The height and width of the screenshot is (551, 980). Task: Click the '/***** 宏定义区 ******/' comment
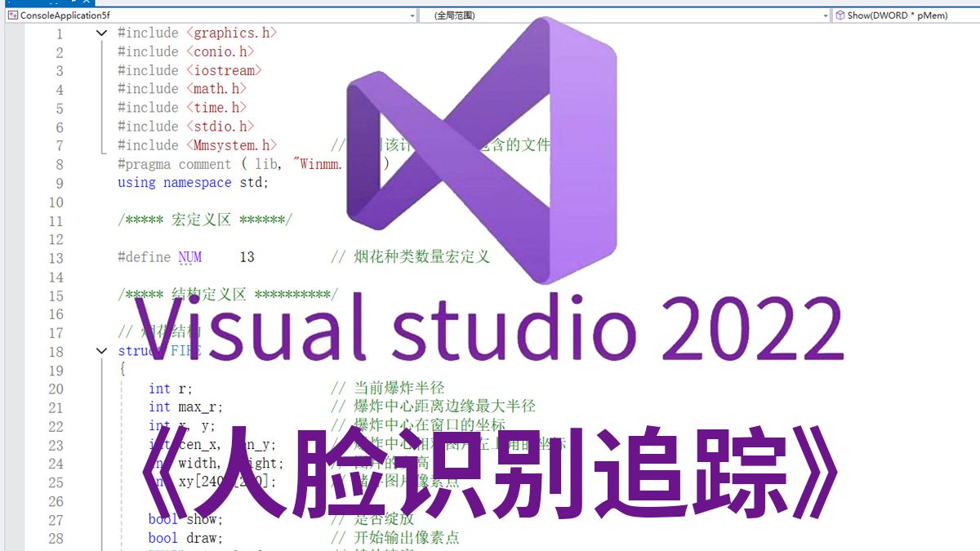coord(205,220)
